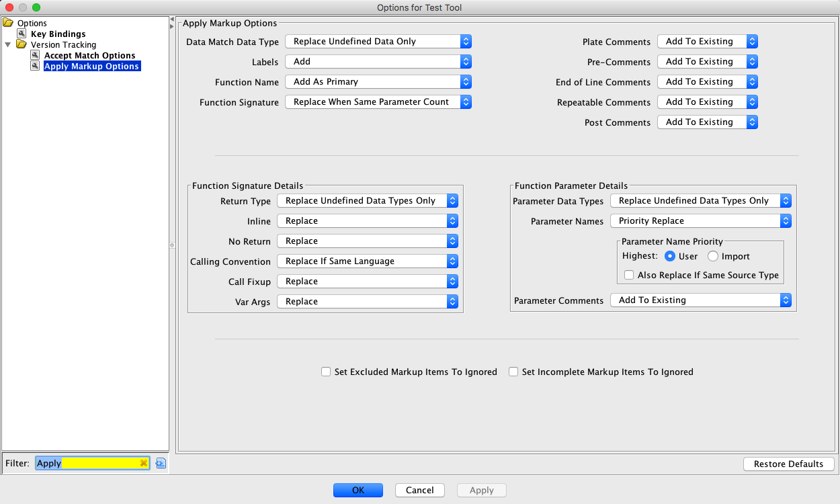The width and height of the screenshot is (840, 504).
Task: Open the Calling Convention dropdown
Action: pyautogui.click(x=367, y=261)
